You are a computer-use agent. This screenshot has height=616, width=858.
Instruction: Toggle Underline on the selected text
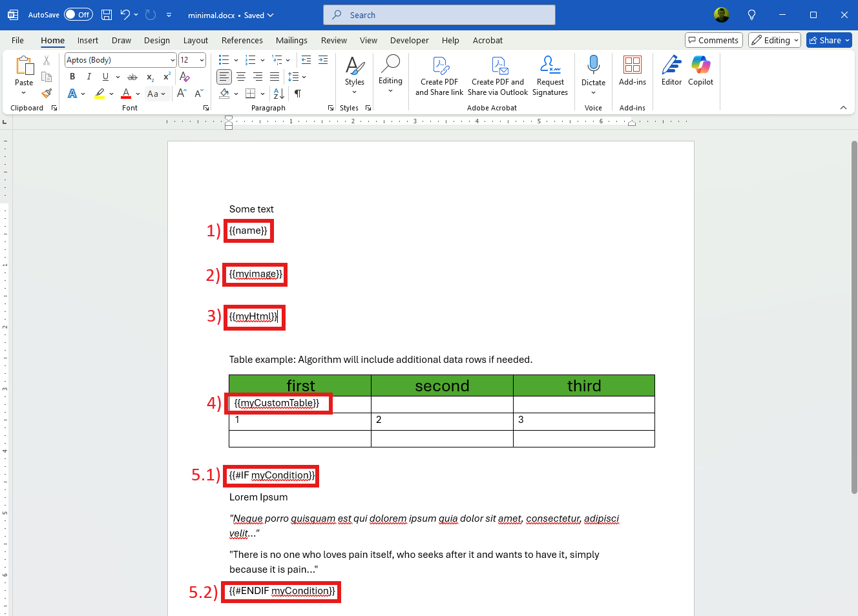105,76
